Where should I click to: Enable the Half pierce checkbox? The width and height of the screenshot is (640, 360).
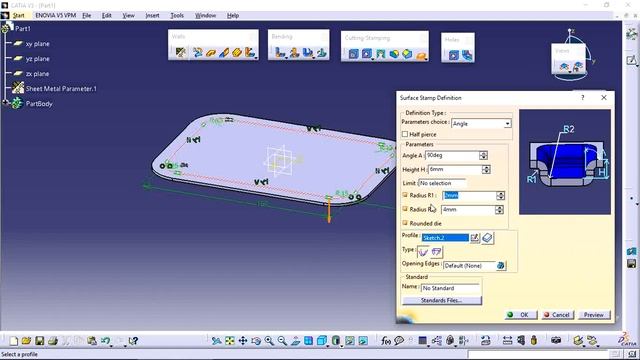pos(405,134)
